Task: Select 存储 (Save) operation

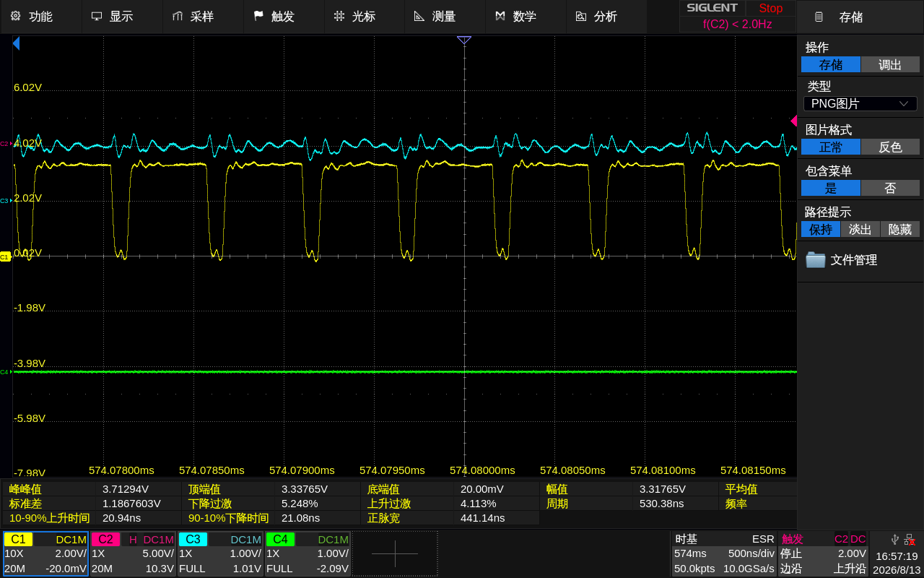Action: (831, 64)
